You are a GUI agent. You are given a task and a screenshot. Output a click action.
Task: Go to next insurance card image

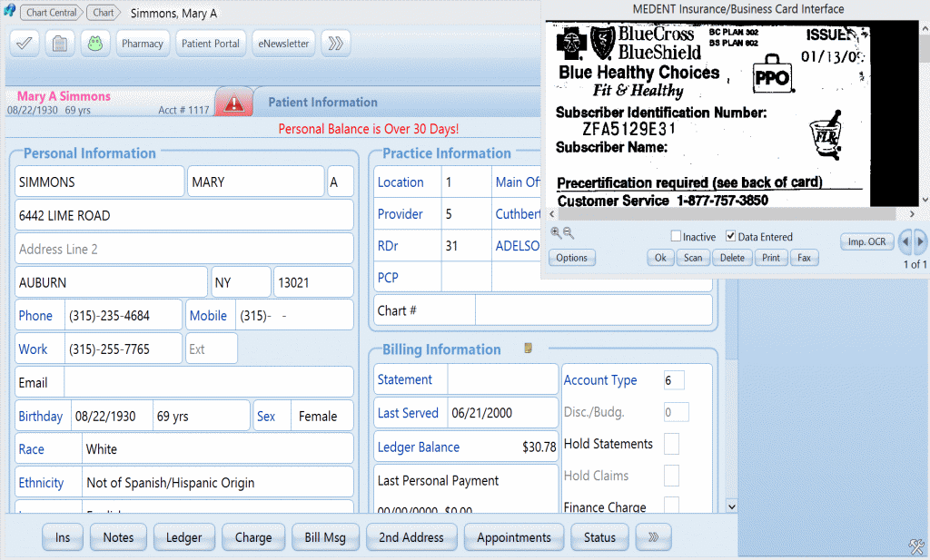pyautogui.click(x=920, y=241)
